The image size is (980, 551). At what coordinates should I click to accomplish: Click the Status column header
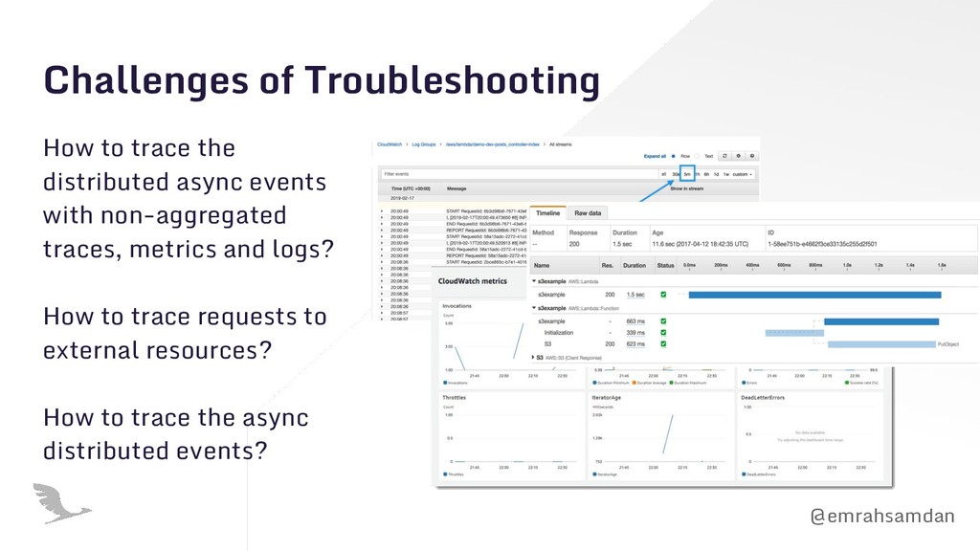[x=666, y=266]
